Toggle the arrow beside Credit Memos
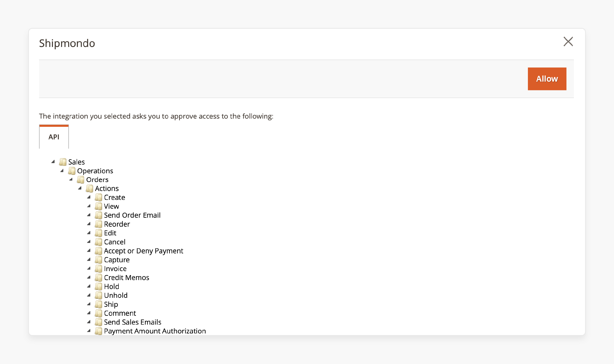The width and height of the screenshot is (614, 364). tap(89, 277)
